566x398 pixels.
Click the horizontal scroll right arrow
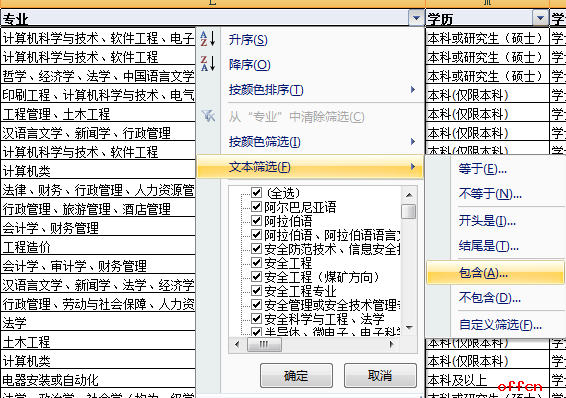(x=391, y=345)
